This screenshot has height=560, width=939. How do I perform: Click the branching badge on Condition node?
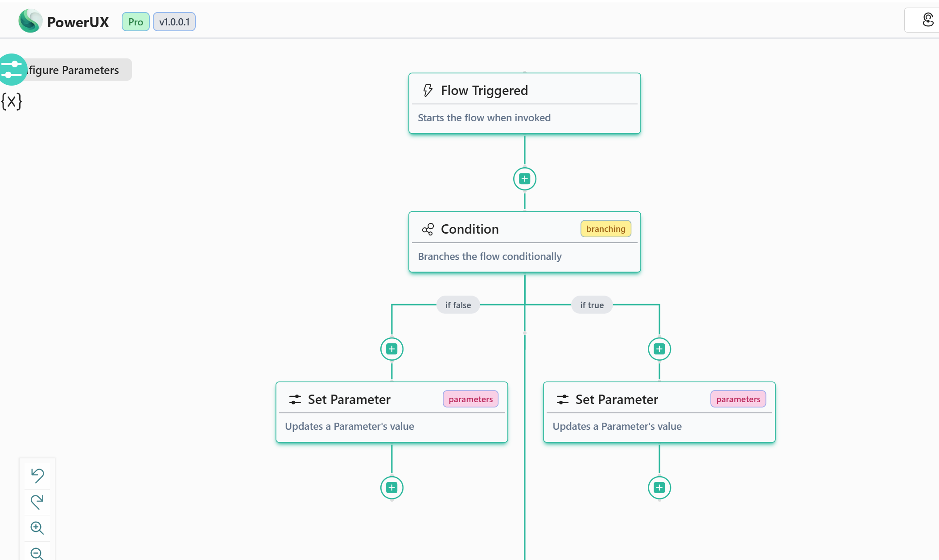605,228
